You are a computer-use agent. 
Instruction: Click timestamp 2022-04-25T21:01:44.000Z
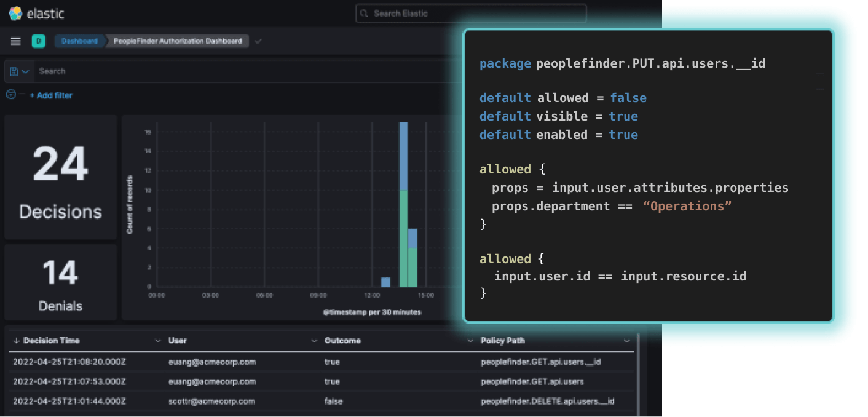(x=69, y=402)
